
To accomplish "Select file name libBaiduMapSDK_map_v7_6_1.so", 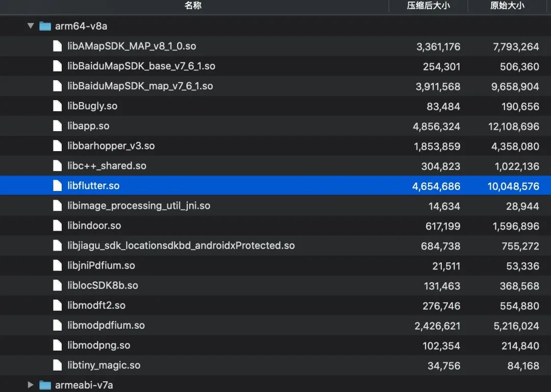I will point(140,86).
